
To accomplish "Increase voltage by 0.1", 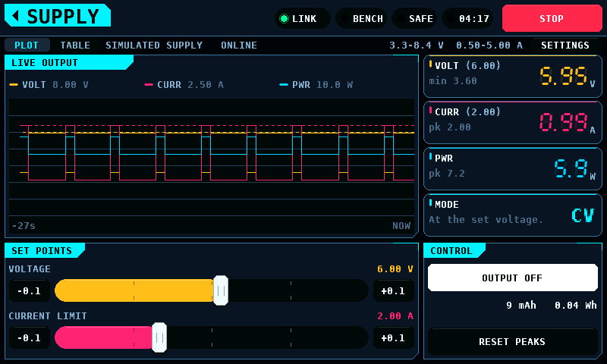I will click(x=393, y=291).
